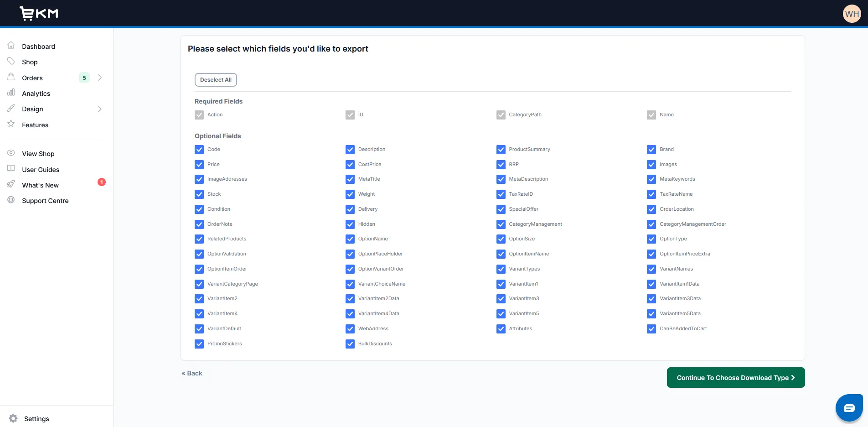Click the PromoStickers field label
The width and height of the screenshot is (868, 427).
click(225, 344)
